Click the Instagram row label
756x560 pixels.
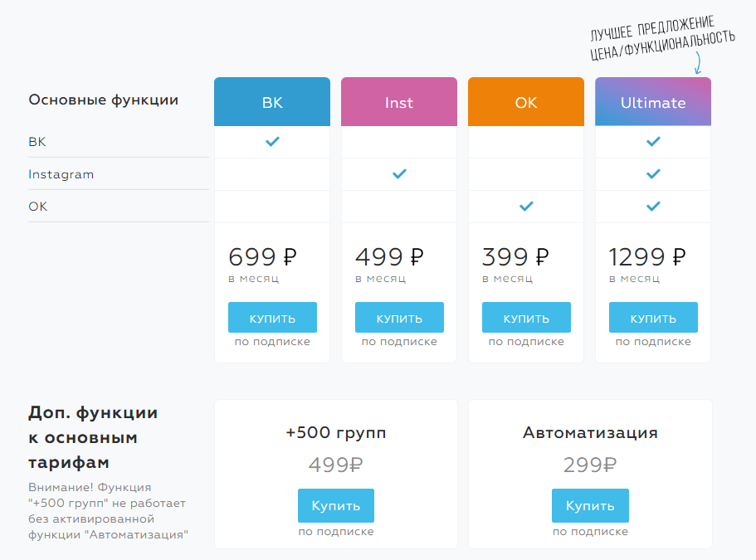(x=61, y=174)
